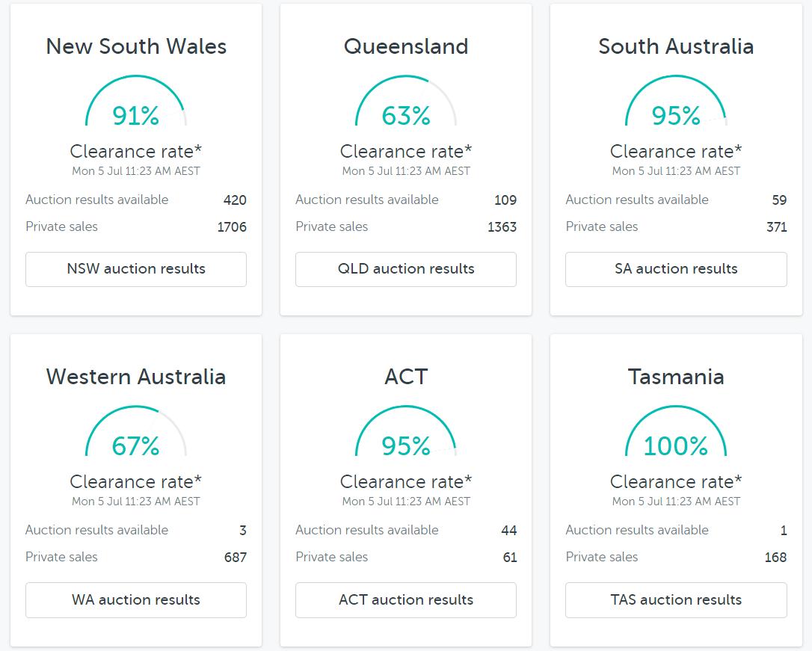Click the Queensland card heading
The width and height of the screenshot is (812, 651).
(x=406, y=46)
